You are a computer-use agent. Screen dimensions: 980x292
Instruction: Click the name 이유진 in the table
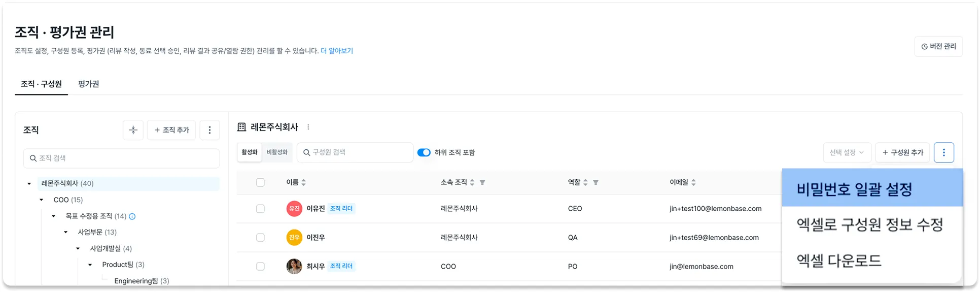click(x=316, y=209)
